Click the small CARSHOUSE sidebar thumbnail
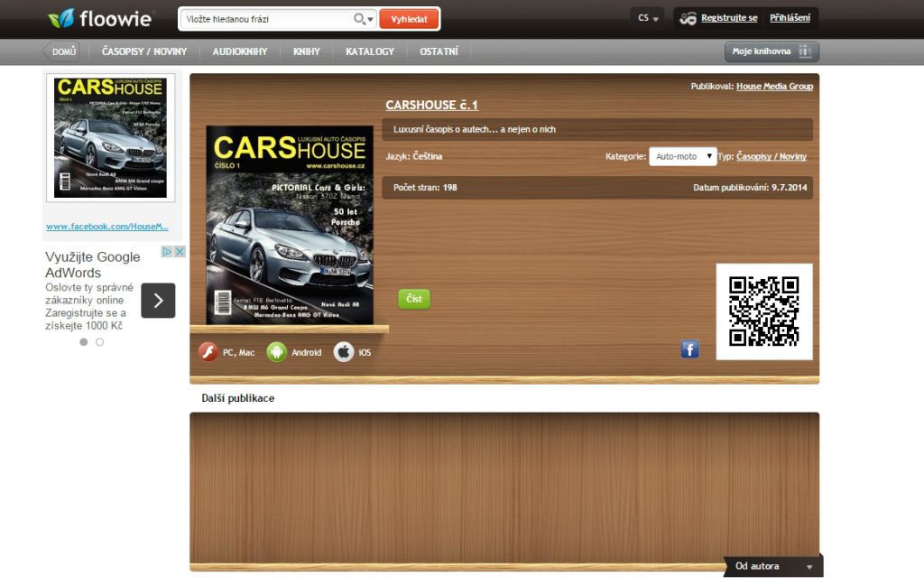 (111, 138)
